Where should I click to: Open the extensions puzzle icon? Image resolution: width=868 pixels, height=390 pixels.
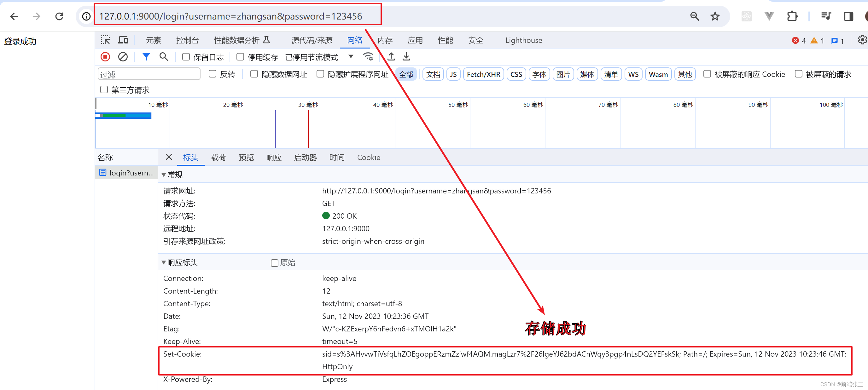792,16
